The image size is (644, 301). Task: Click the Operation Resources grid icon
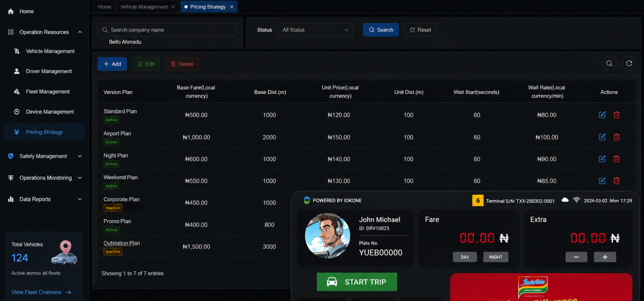(x=11, y=32)
